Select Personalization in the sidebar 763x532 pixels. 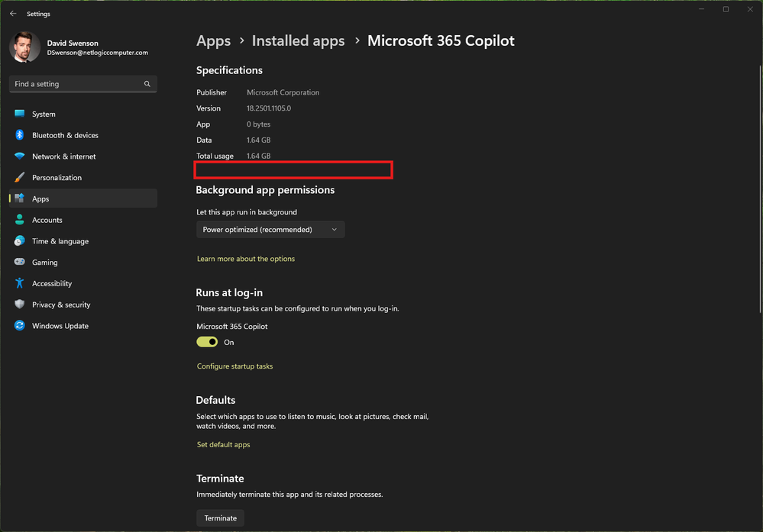tap(82, 178)
